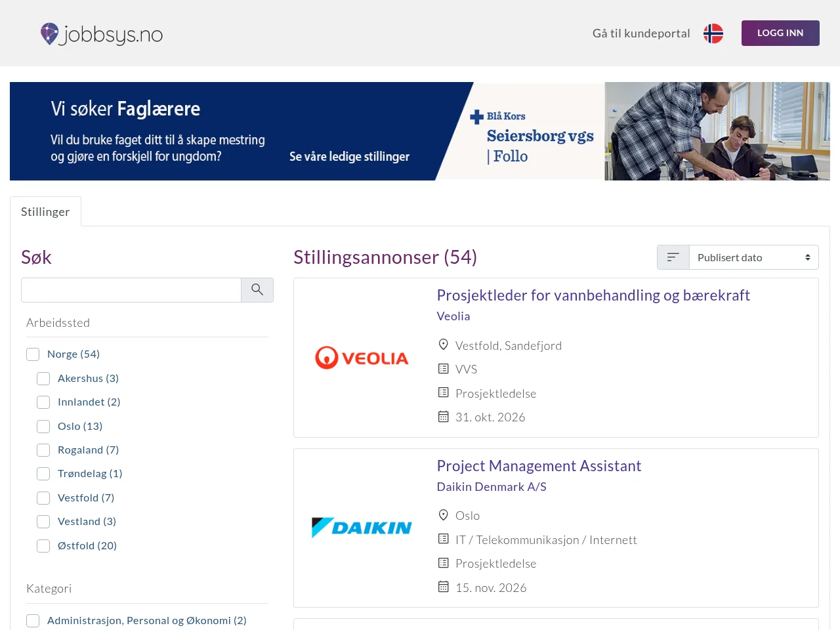Open Prosjektleder for vannbehandling og bærekraft listing

pos(593,295)
